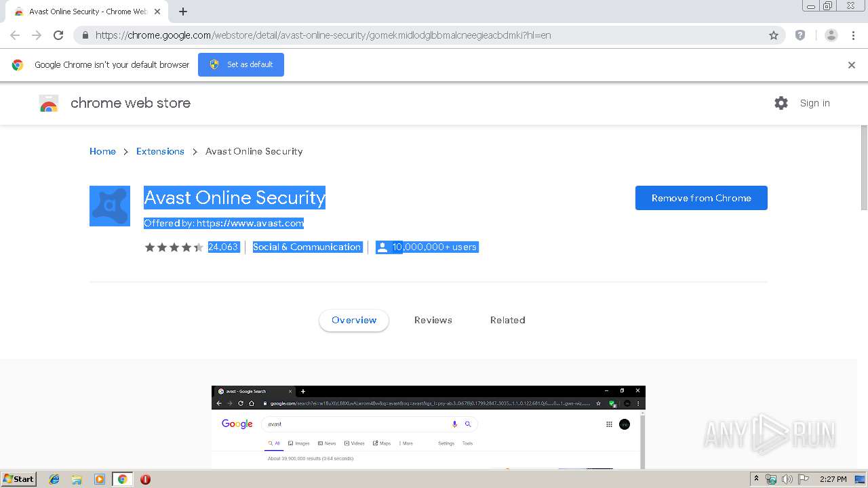Open Web Store settings gear

coord(781,103)
